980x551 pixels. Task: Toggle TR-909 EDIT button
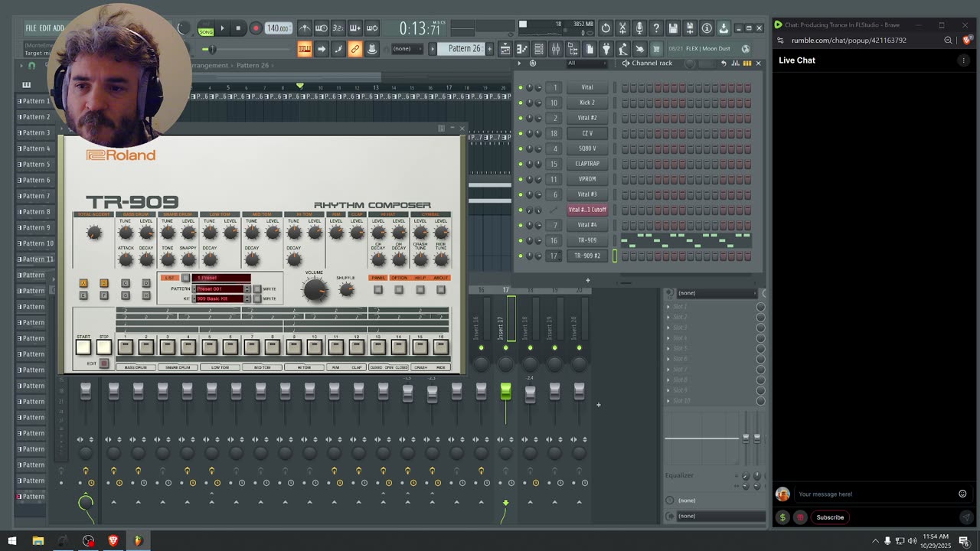tap(104, 364)
